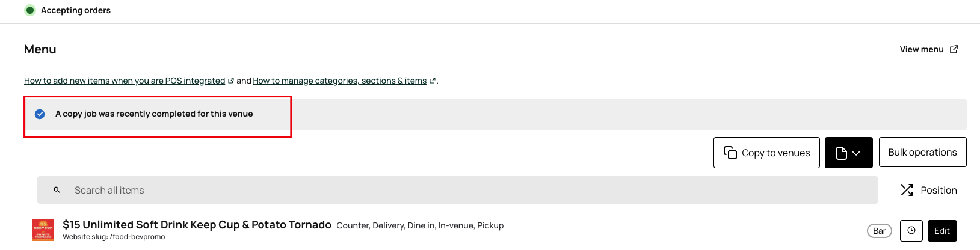This screenshot has height=250, width=980.
Task: Click the Bar tag on the item
Action: (879, 231)
